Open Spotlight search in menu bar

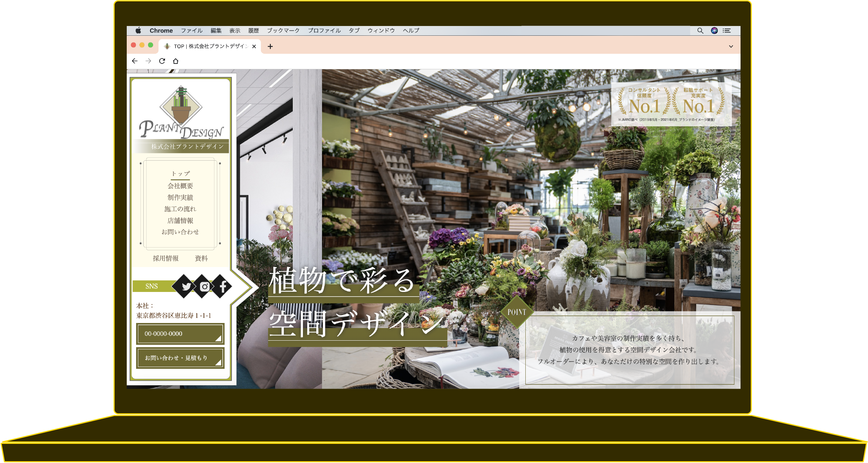[x=700, y=31]
